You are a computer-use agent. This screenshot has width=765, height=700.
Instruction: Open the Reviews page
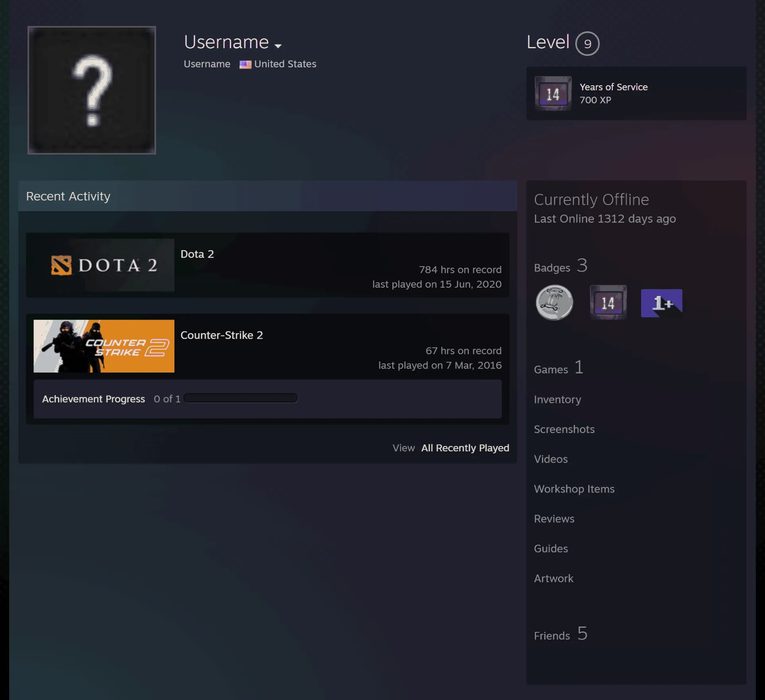pyautogui.click(x=554, y=519)
